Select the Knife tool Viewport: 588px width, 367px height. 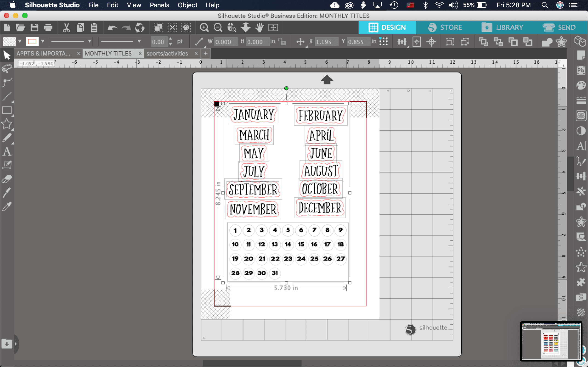pyautogui.click(x=7, y=193)
